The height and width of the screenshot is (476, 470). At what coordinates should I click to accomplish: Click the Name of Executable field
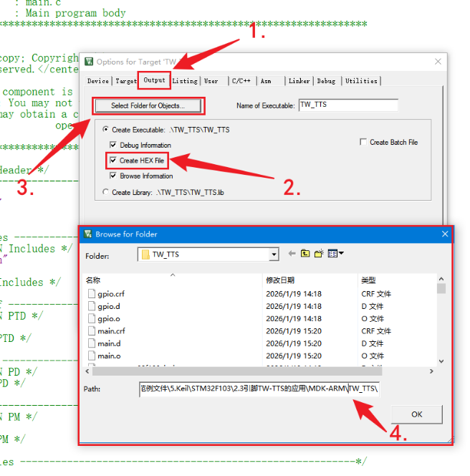pos(348,105)
